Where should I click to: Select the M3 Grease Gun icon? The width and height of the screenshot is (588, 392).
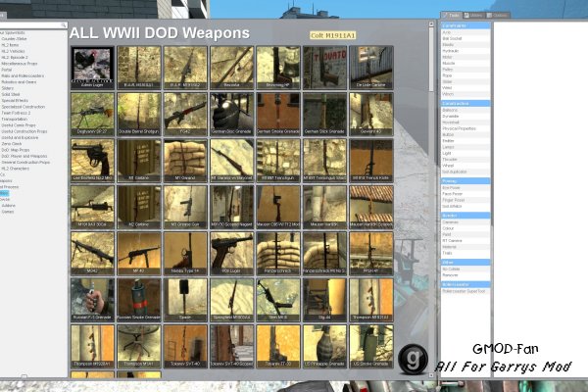click(x=185, y=207)
